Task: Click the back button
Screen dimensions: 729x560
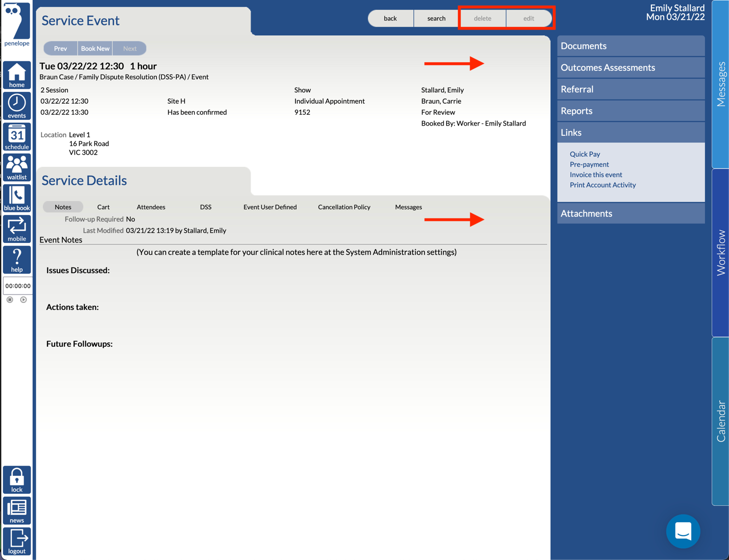Action: click(x=391, y=18)
